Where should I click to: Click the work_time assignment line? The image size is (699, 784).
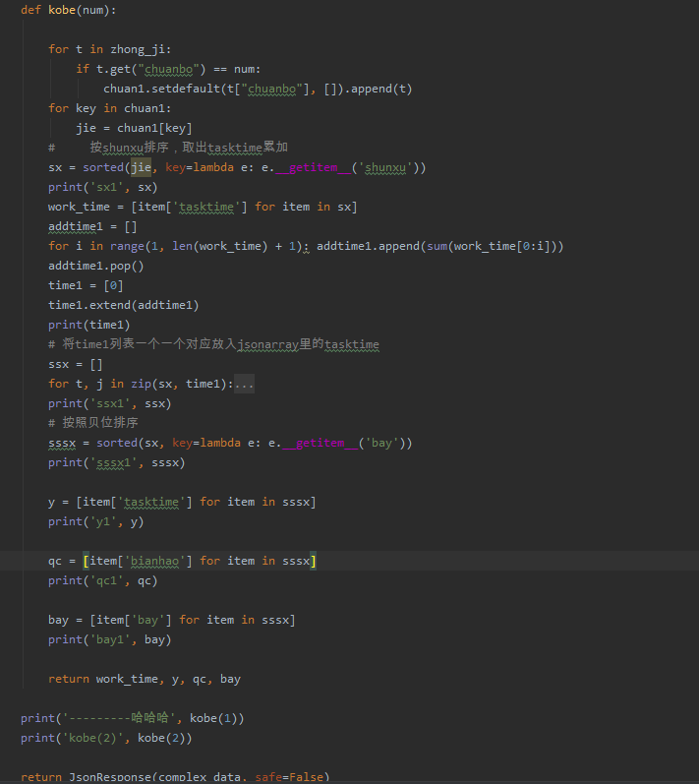[203, 207]
